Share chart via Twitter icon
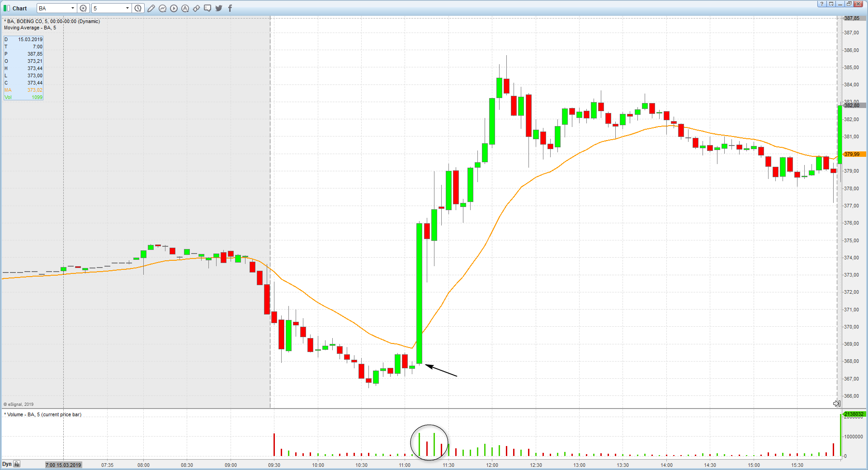The image size is (868, 470). (x=219, y=8)
